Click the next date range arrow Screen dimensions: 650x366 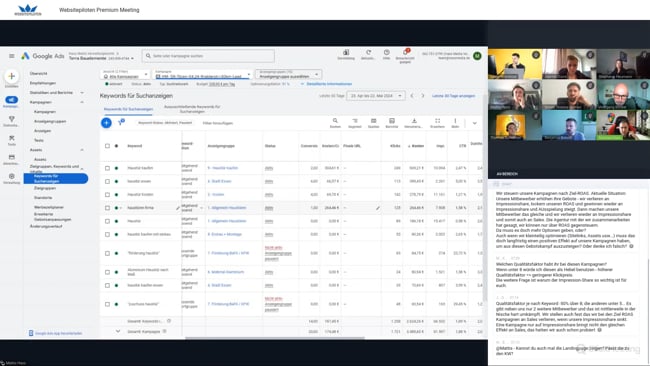[423, 96]
